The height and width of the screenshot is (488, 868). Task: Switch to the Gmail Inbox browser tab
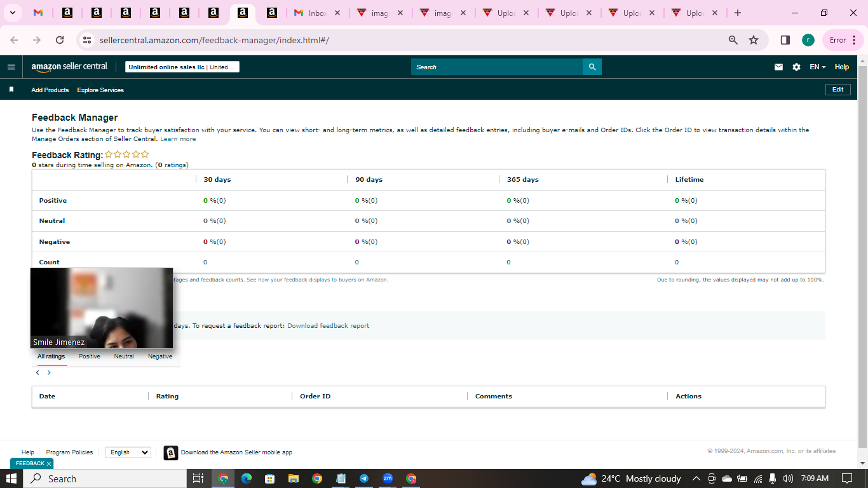[317, 13]
